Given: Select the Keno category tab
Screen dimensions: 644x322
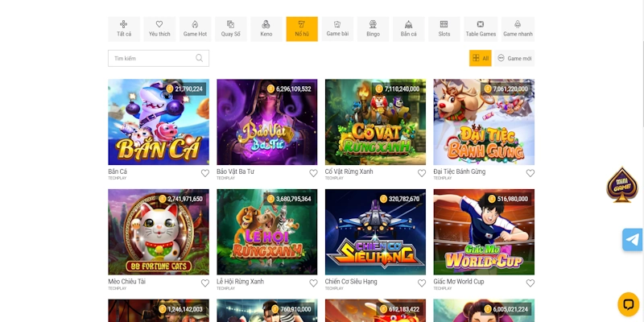Looking at the screenshot, I should point(266,29).
